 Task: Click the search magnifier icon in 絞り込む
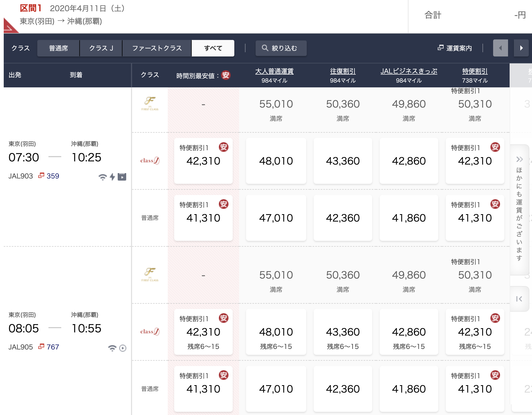(x=265, y=48)
